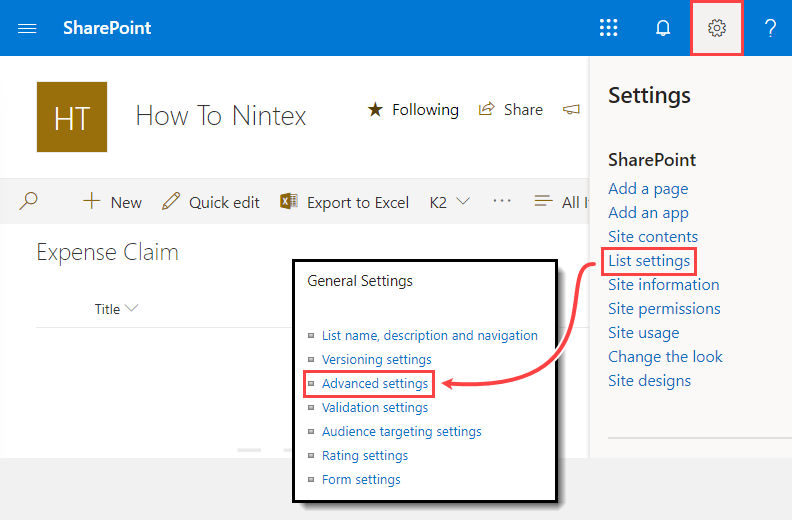The height and width of the screenshot is (520, 792).
Task: Click the Settings panel heading
Action: [649, 96]
